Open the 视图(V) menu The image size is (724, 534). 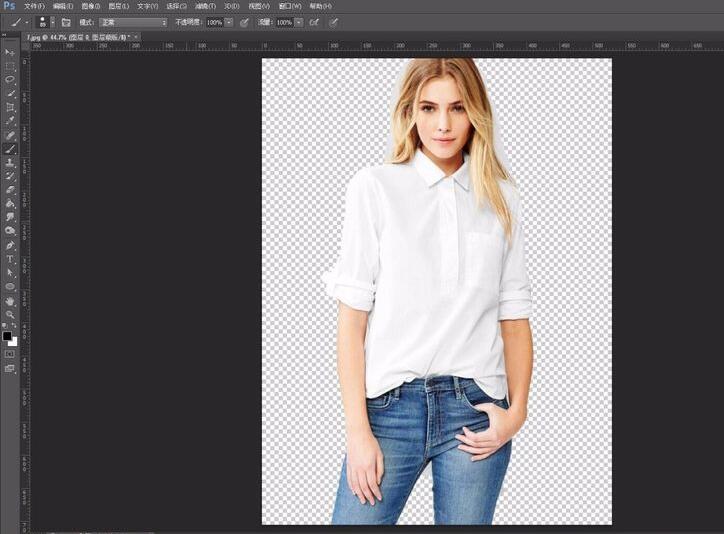pyautogui.click(x=259, y=6)
